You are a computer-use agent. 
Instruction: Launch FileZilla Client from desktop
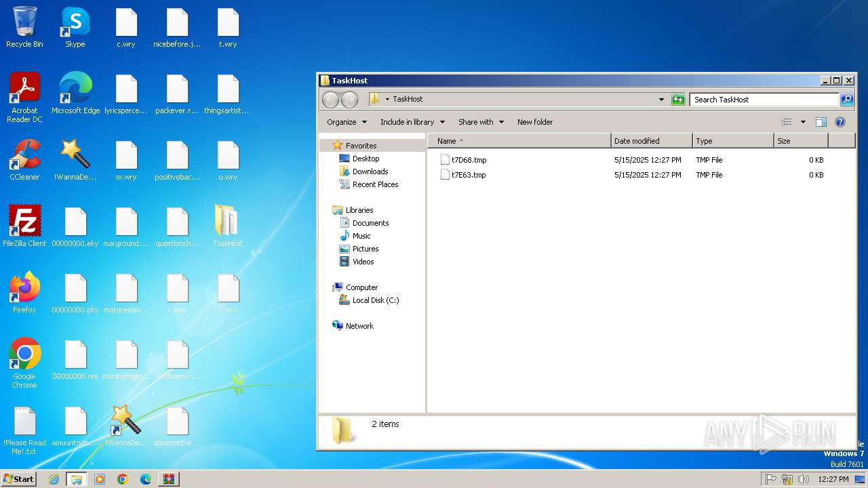pos(24,227)
